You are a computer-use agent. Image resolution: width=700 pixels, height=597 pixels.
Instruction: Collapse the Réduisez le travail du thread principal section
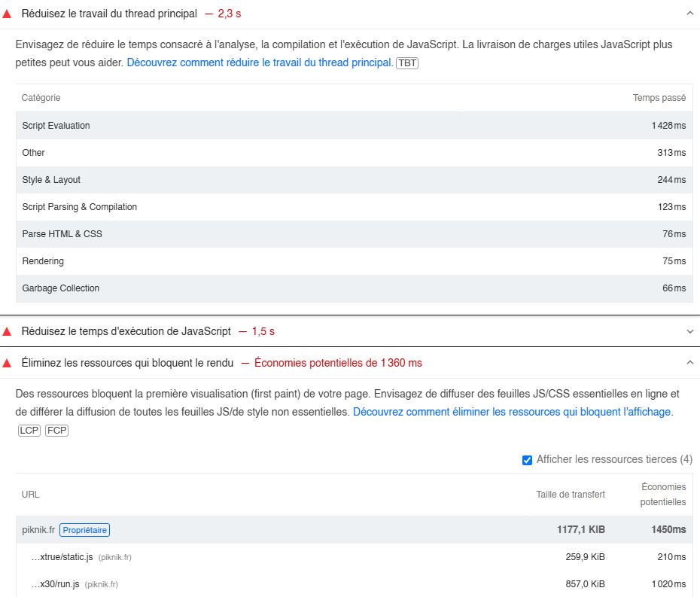click(690, 14)
